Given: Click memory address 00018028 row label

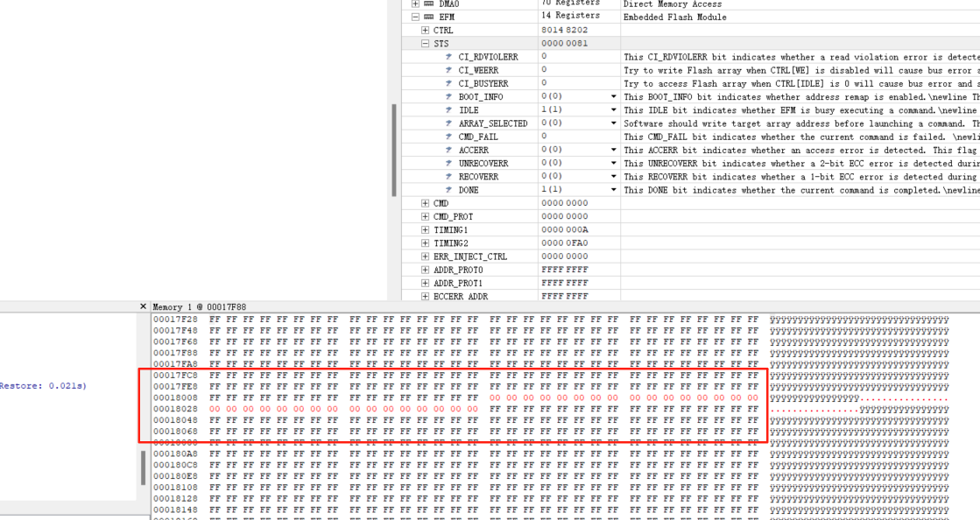Looking at the screenshot, I should (175, 409).
